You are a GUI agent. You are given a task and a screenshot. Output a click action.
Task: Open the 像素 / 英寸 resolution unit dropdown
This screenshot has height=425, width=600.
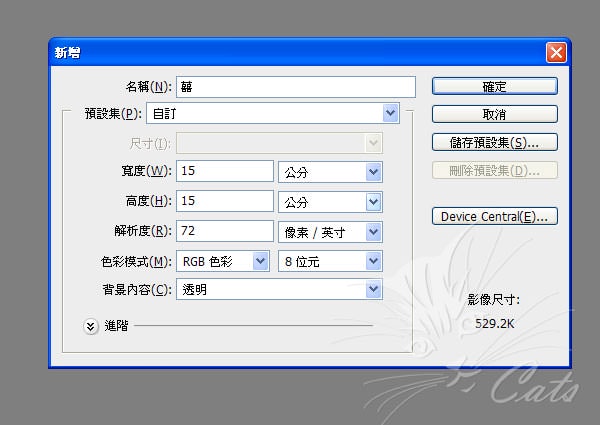click(330, 232)
